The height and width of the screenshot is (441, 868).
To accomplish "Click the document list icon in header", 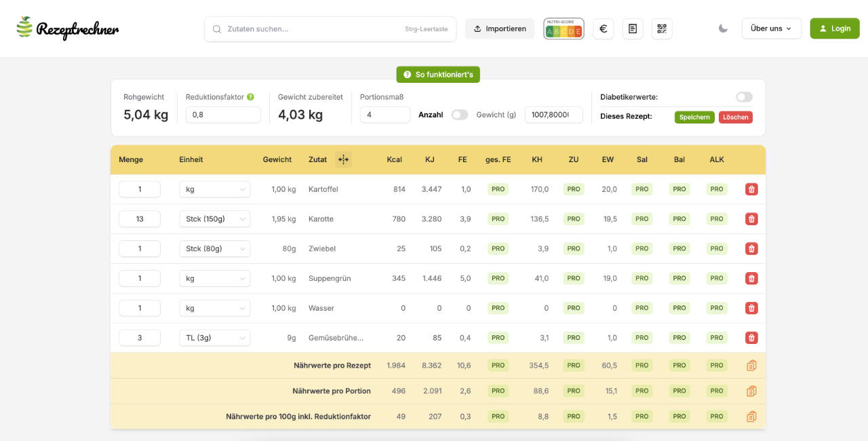I will tap(633, 28).
